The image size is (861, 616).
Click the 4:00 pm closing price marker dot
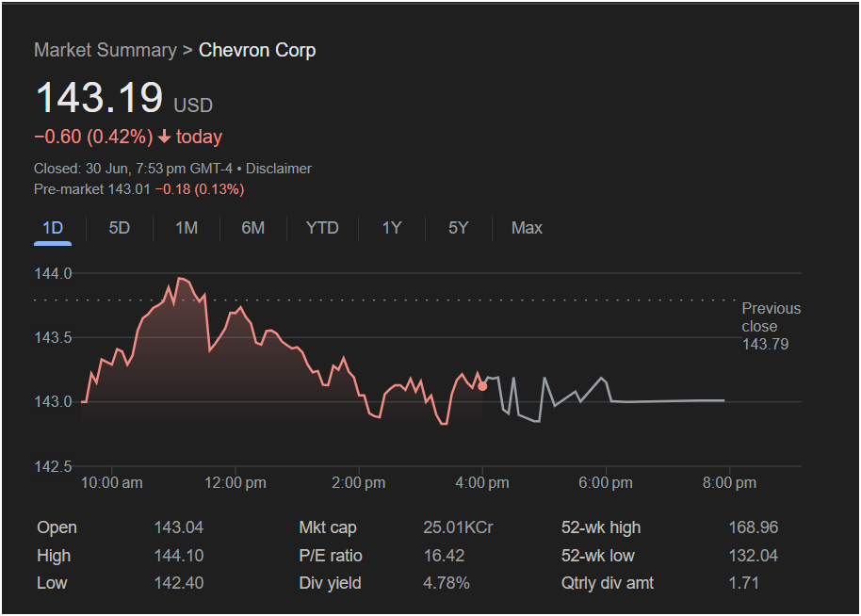(x=482, y=386)
